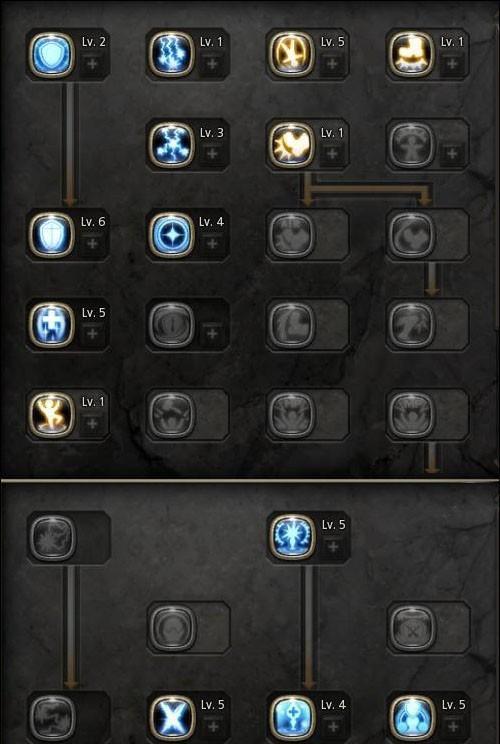Add a point to the sunburst skill
The image size is (500, 744).
(333, 547)
